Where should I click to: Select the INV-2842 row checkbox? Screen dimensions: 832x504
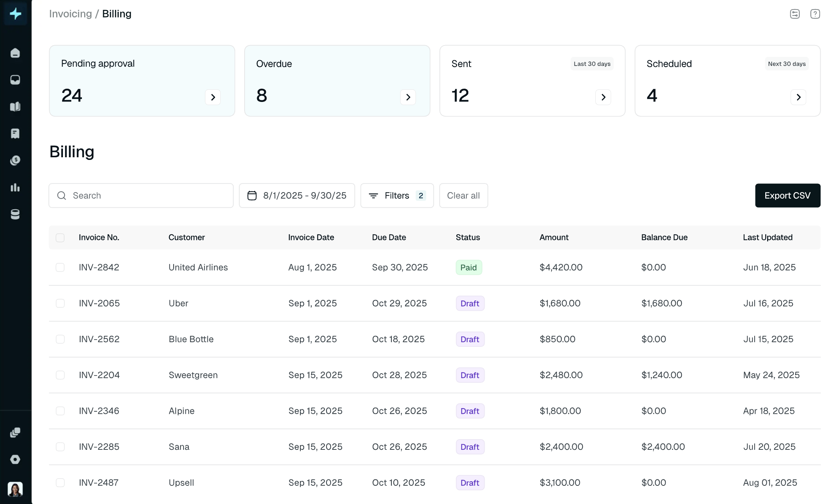[60, 268]
